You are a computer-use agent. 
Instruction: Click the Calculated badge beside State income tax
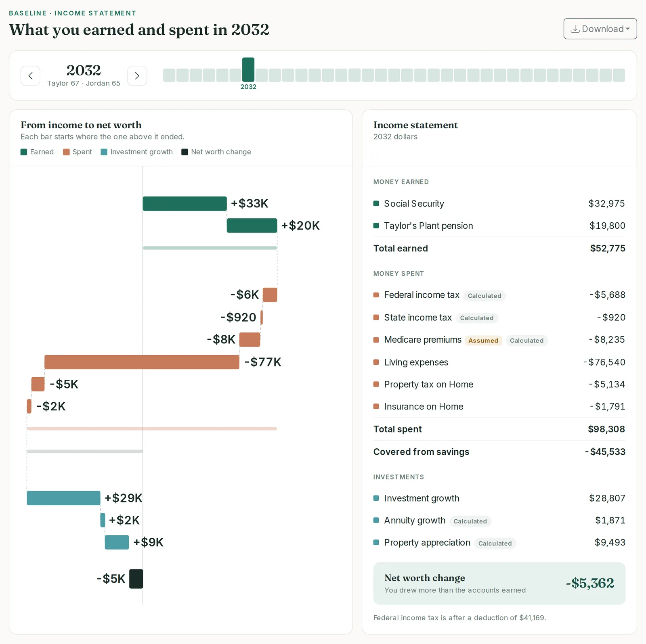click(x=476, y=318)
